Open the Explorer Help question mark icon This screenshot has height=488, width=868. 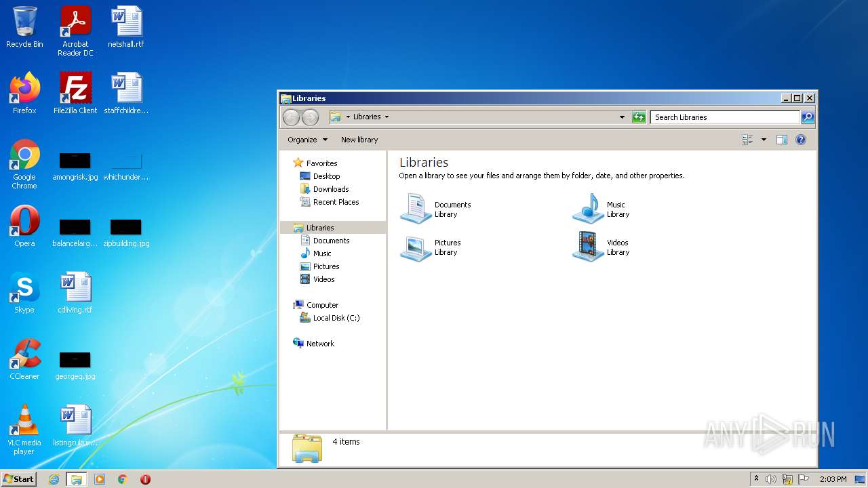click(800, 140)
